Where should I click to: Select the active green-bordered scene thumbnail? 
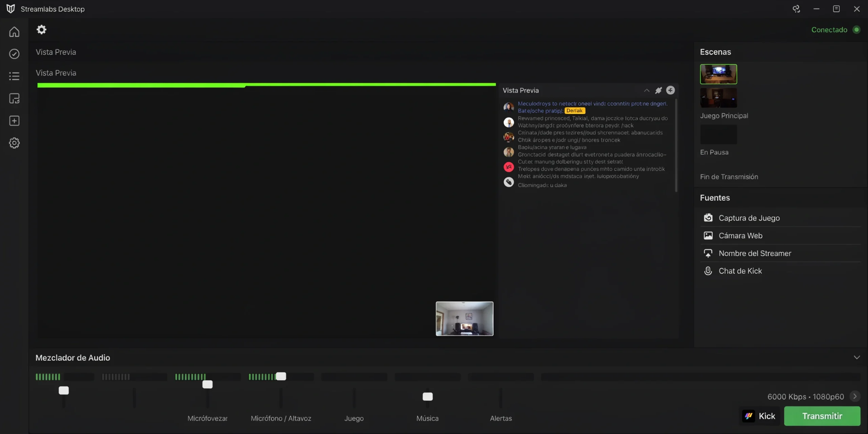point(718,74)
